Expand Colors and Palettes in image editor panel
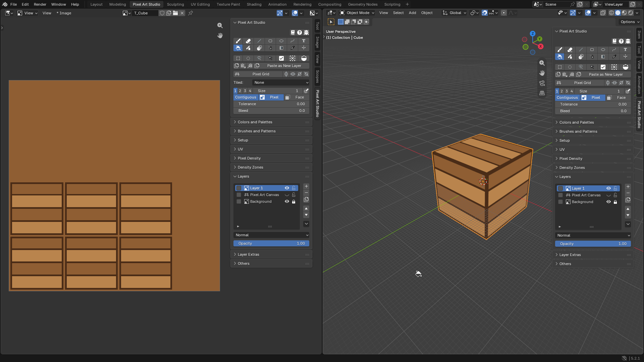The height and width of the screenshot is (362, 644). coord(271,122)
